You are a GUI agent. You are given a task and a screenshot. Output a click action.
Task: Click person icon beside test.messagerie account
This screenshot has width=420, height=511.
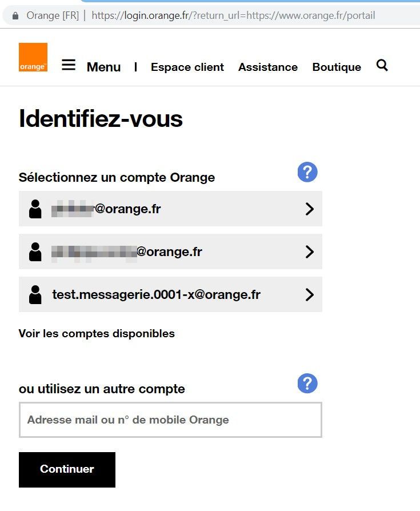pos(35,295)
